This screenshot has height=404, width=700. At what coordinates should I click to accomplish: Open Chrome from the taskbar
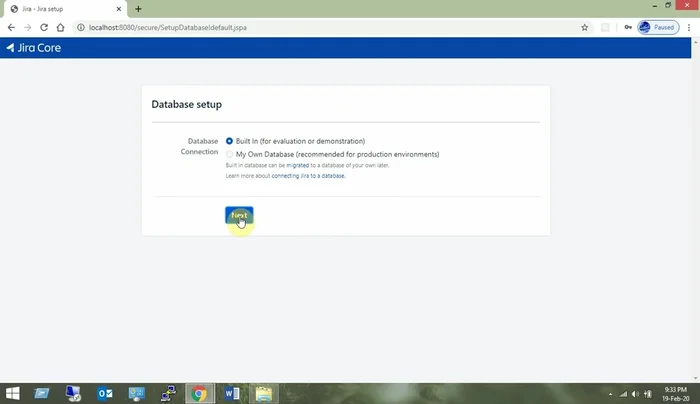(x=199, y=393)
